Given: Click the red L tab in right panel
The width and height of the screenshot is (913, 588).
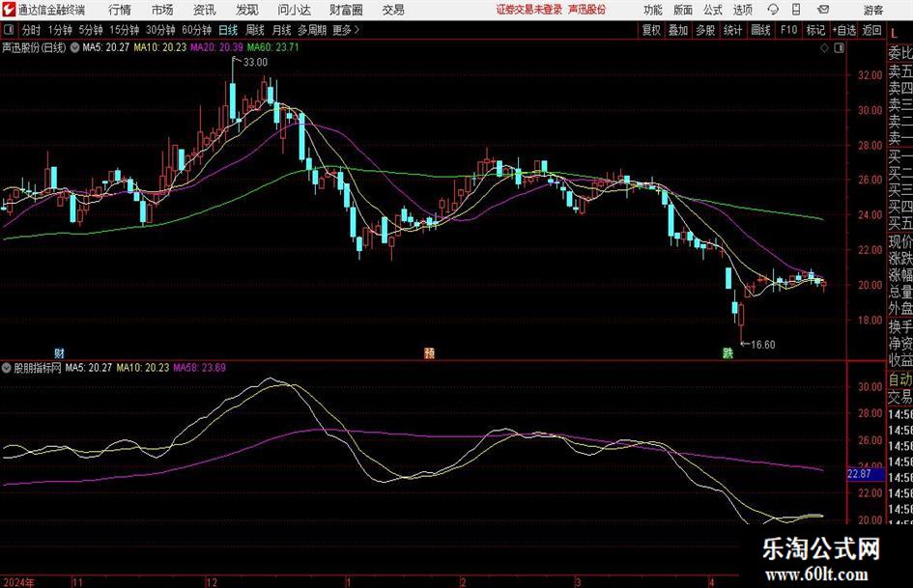Looking at the screenshot, I should click(894, 34).
